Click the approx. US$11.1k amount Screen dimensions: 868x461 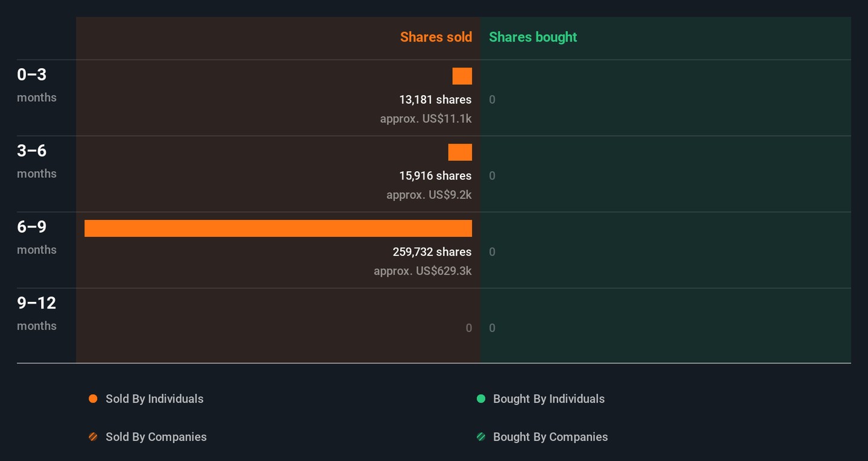click(x=426, y=119)
